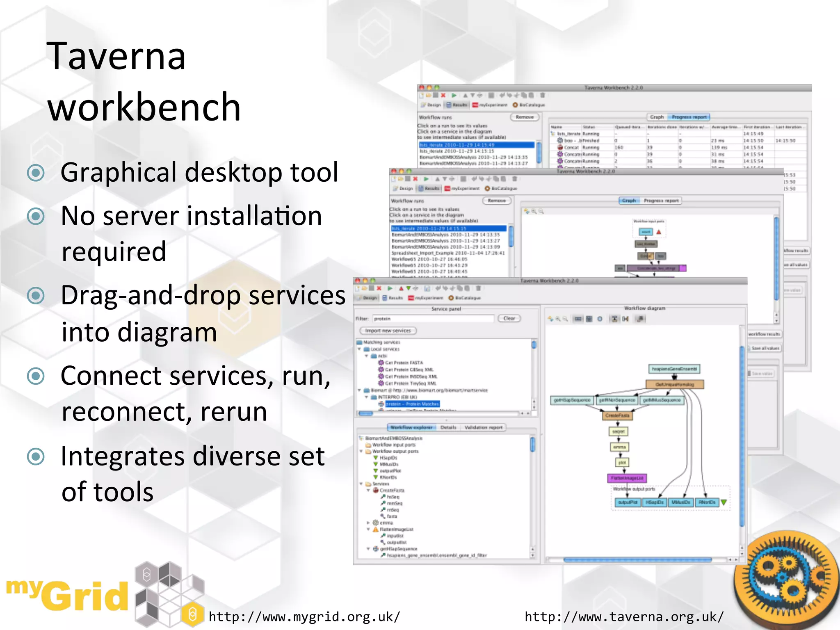840x630 pixels.
Task: Click the Import new services button
Action: [388, 331]
